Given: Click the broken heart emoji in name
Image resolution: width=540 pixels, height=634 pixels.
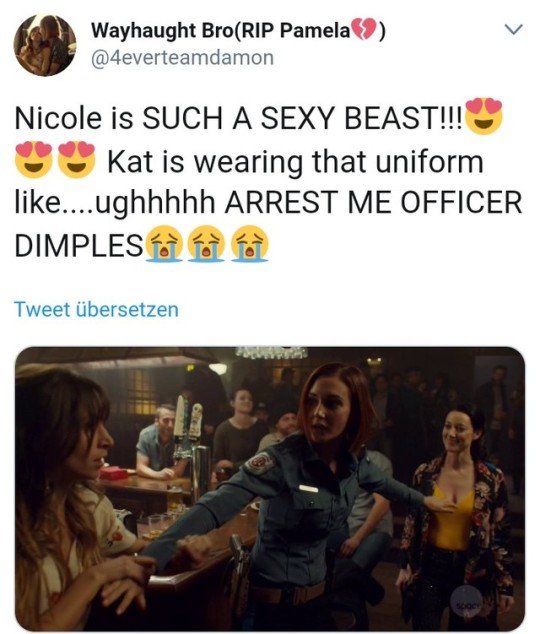Looking at the screenshot, I should point(363,30).
